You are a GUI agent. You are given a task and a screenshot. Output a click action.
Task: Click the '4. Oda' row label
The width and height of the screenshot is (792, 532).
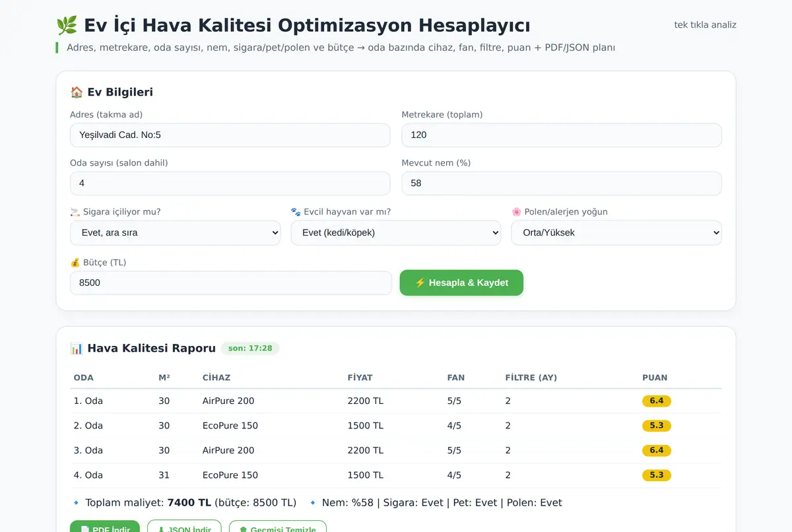click(88, 475)
